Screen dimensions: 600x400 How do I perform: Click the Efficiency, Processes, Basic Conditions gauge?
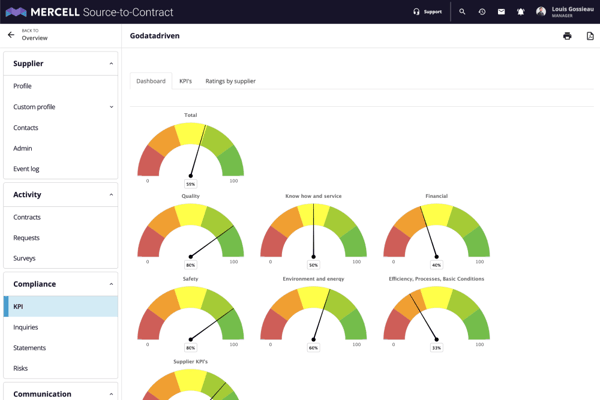[437, 313]
